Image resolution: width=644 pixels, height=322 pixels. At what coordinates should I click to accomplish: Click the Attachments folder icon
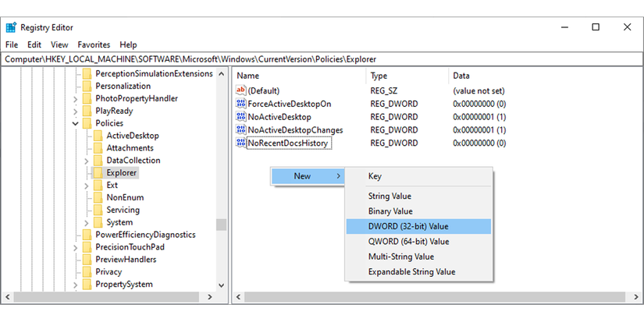tap(98, 148)
